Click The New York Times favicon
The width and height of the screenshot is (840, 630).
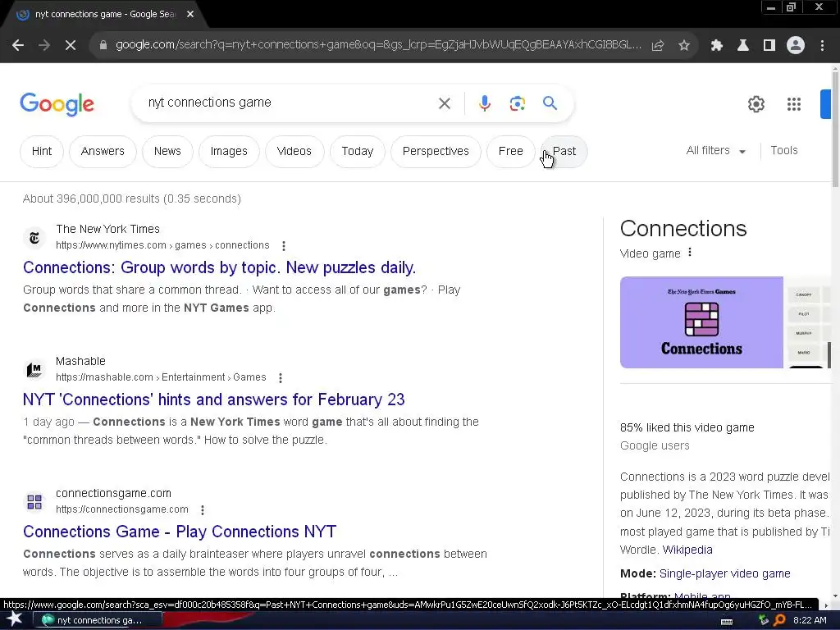(34, 237)
